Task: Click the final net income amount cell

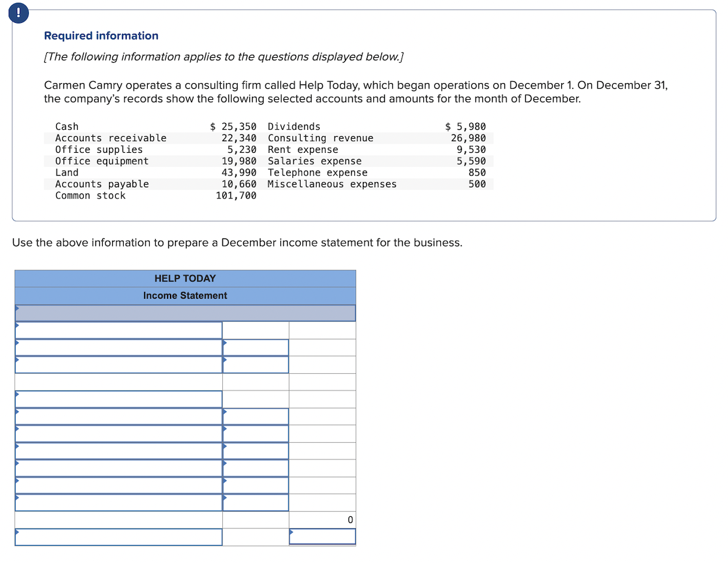Action: point(322,537)
